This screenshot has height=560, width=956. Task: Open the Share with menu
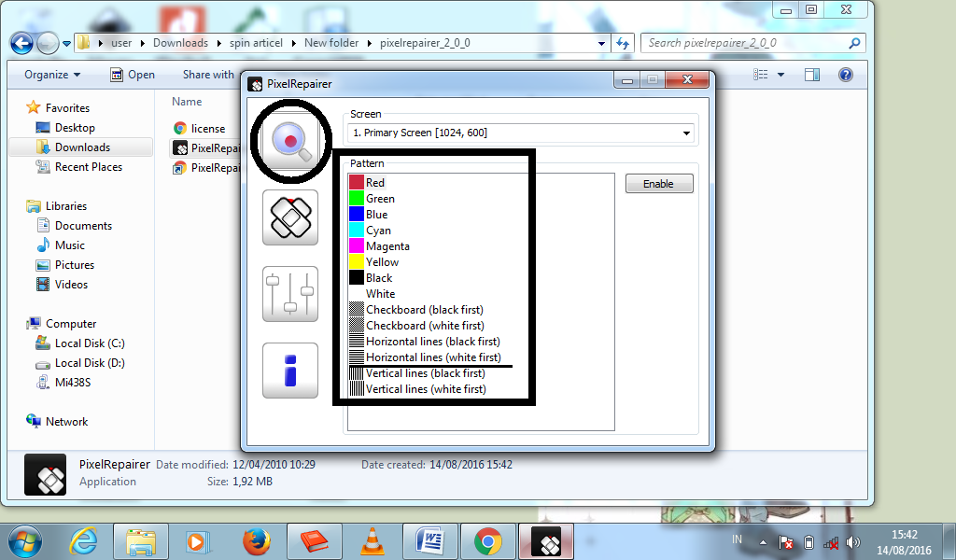pyautogui.click(x=208, y=75)
